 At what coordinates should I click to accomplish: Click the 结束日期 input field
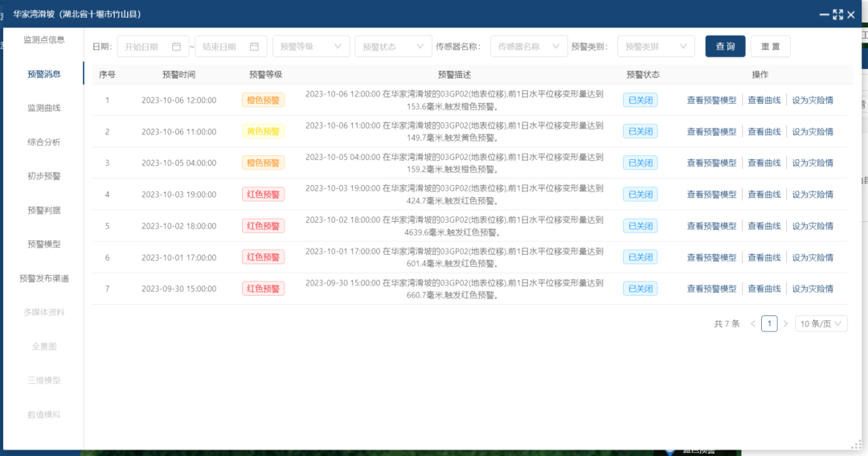[231, 47]
